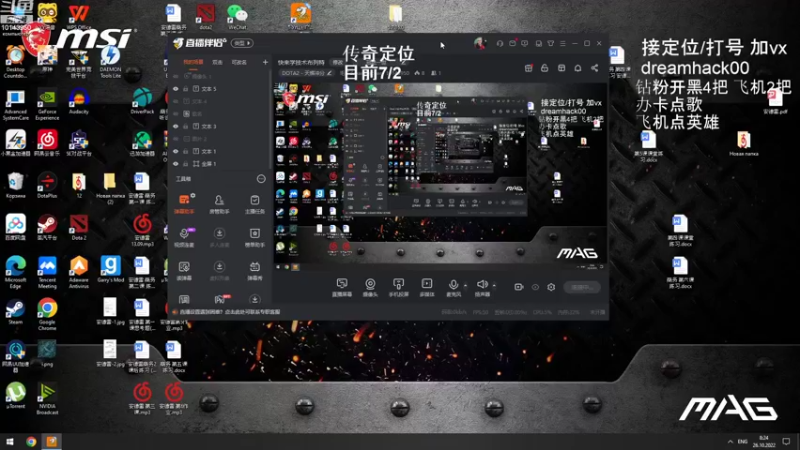
Task: Open the room manager assistant tool
Action: [x=219, y=204]
